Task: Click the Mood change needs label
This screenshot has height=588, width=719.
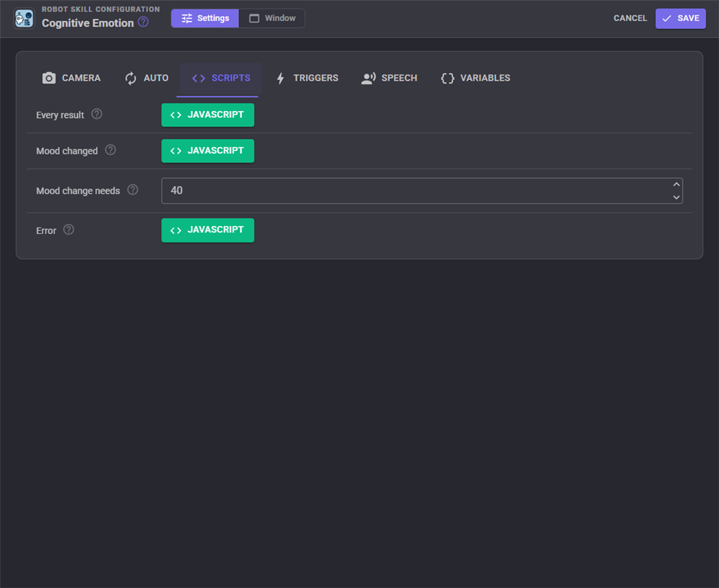Action: coord(78,191)
